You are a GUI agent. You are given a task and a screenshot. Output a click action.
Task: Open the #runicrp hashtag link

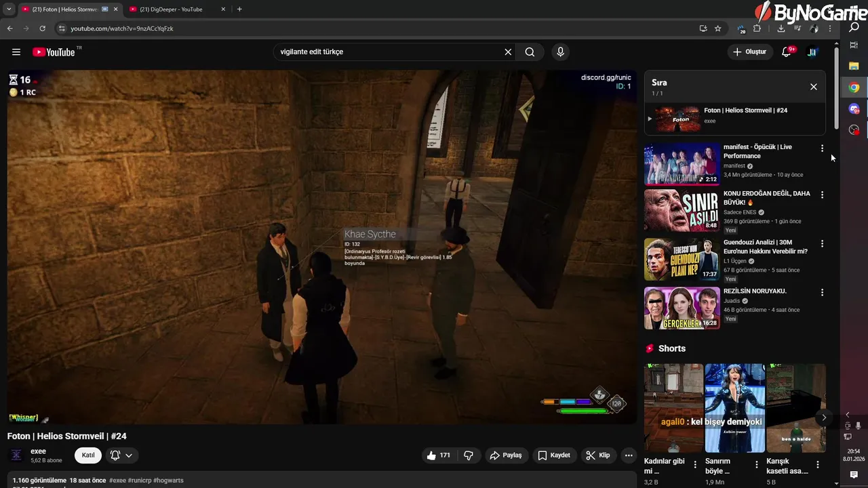pos(138,481)
